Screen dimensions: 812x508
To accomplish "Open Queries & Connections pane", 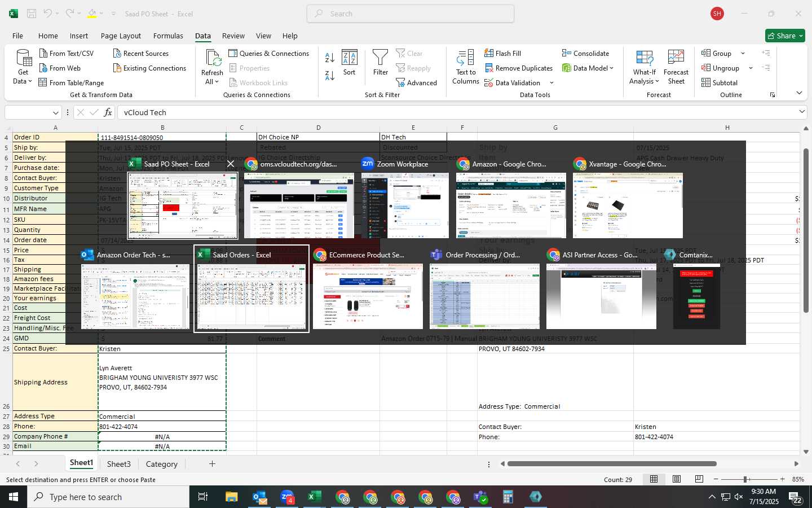I will click(269, 54).
